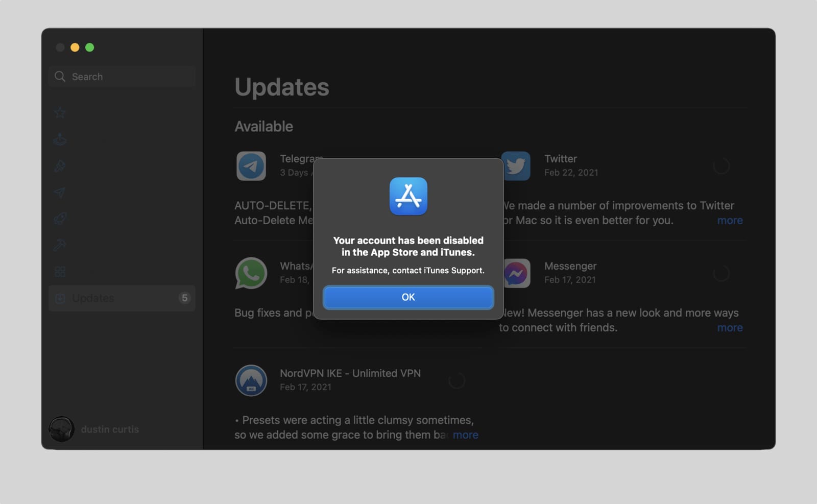Click the Messenger app title
Viewport: 817px width, 504px height.
570,266
